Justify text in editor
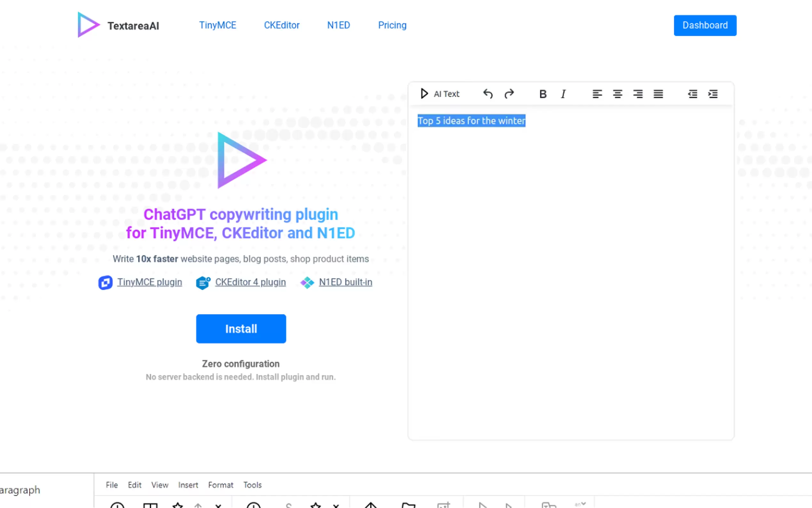 (658, 94)
